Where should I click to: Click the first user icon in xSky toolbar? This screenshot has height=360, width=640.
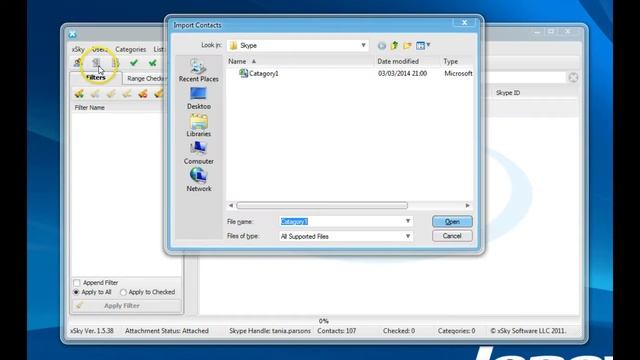pyautogui.click(x=77, y=62)
